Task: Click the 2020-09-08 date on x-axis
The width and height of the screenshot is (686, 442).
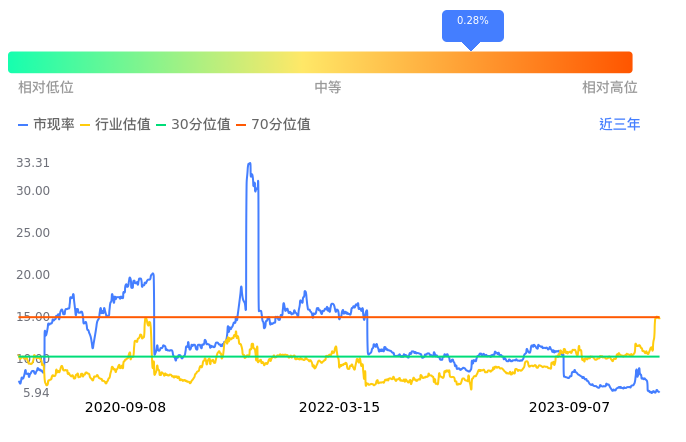Action: (125, 407)
